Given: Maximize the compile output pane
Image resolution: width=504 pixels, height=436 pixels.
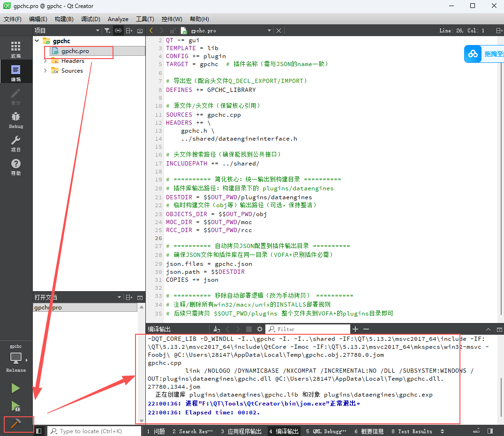Looking at the screenshot, I should click(x=488, y=329).
